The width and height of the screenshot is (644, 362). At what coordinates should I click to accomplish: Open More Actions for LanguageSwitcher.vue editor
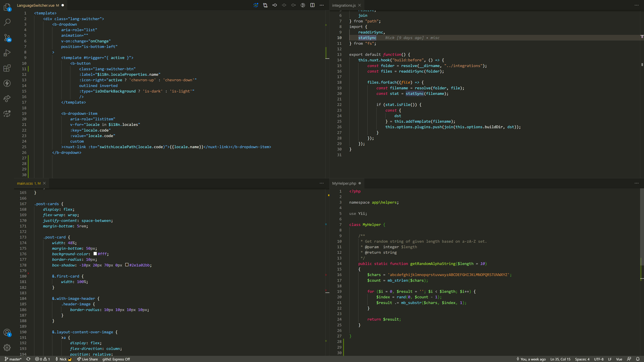coord(322,5)
